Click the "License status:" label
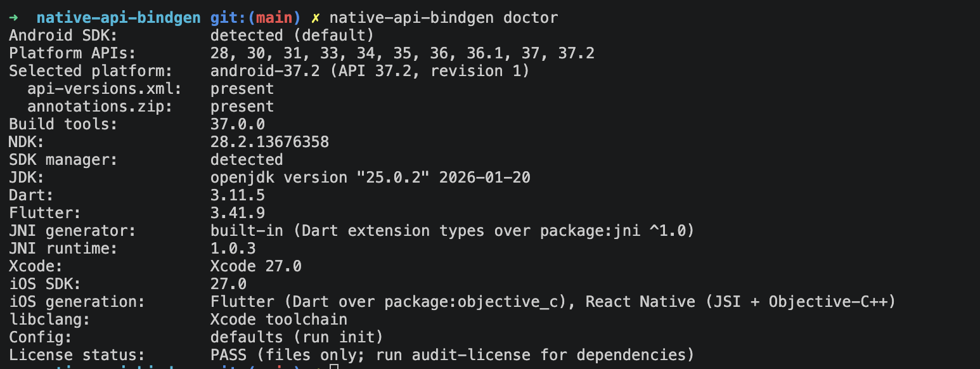Image resolution: width=980 pixels, height=369 pixels. tap(77, 355)
